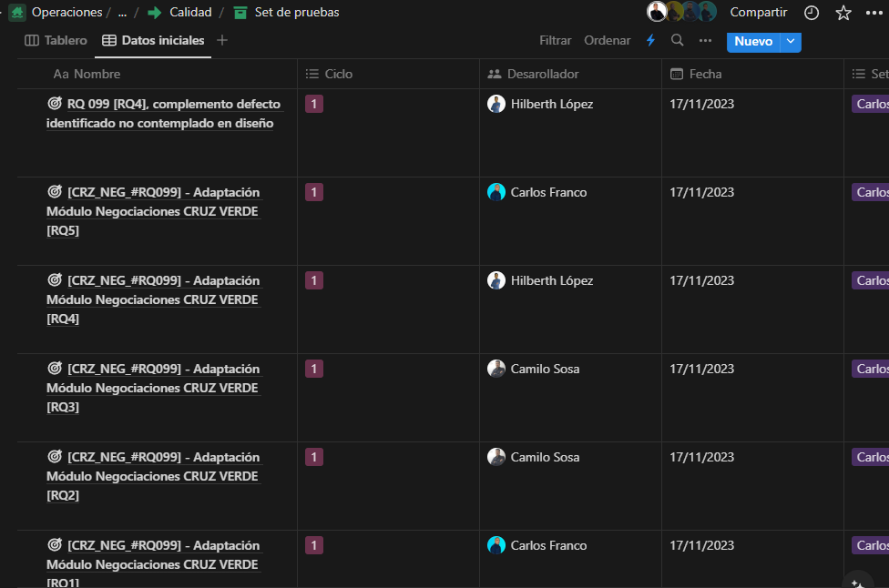Click the Compartir button
The width and height of the screenshot is (889, 588).
758,13
